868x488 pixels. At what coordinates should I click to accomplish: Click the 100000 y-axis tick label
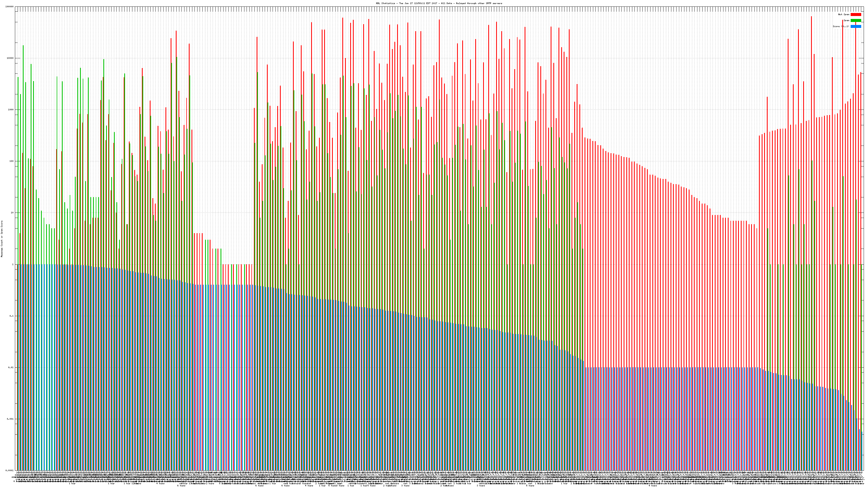pyautogui.click(x=10, y=7)
